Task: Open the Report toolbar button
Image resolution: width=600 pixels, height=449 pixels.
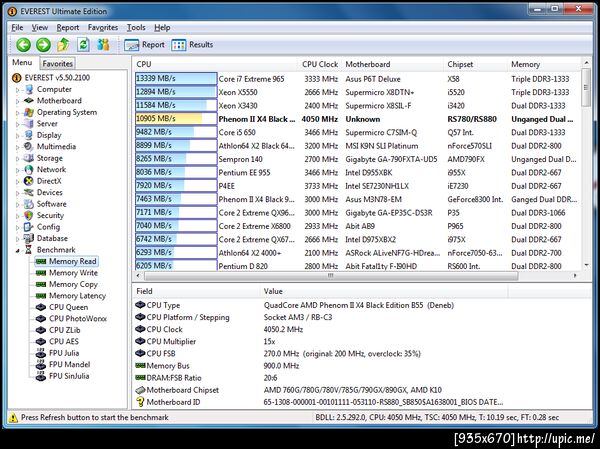Action: (x=145, y=45)
